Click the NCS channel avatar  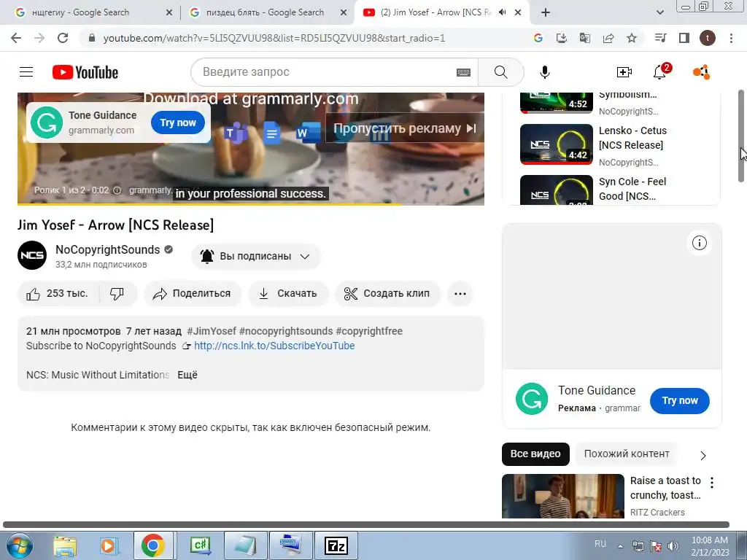[x=32, y=255]
